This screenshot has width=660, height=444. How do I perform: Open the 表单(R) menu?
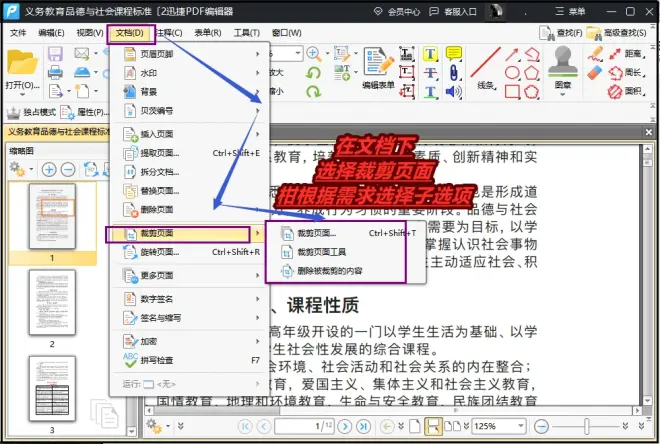click(x=208, y=33)
